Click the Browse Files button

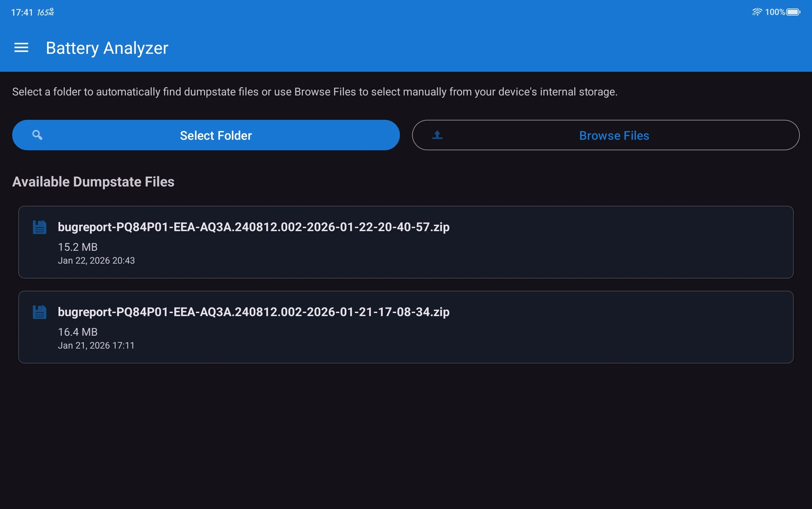(606, 135)
